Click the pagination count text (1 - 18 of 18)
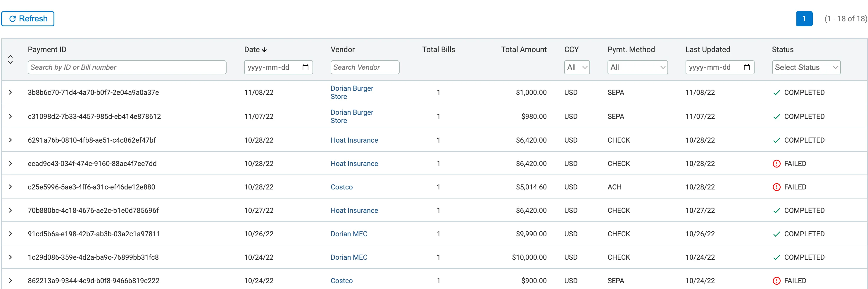The height and width of the screenshot is (289, 868). pyautogui.click(x=846, y=18)
